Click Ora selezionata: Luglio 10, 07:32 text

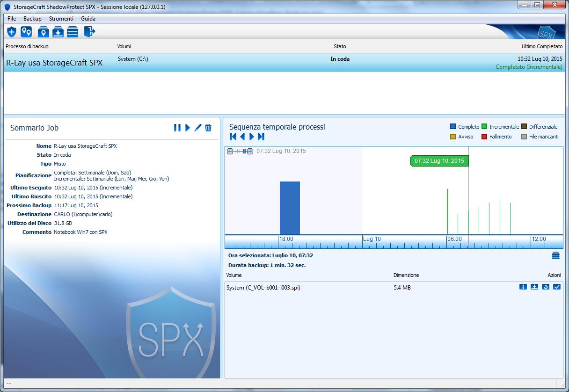(271, 255)
